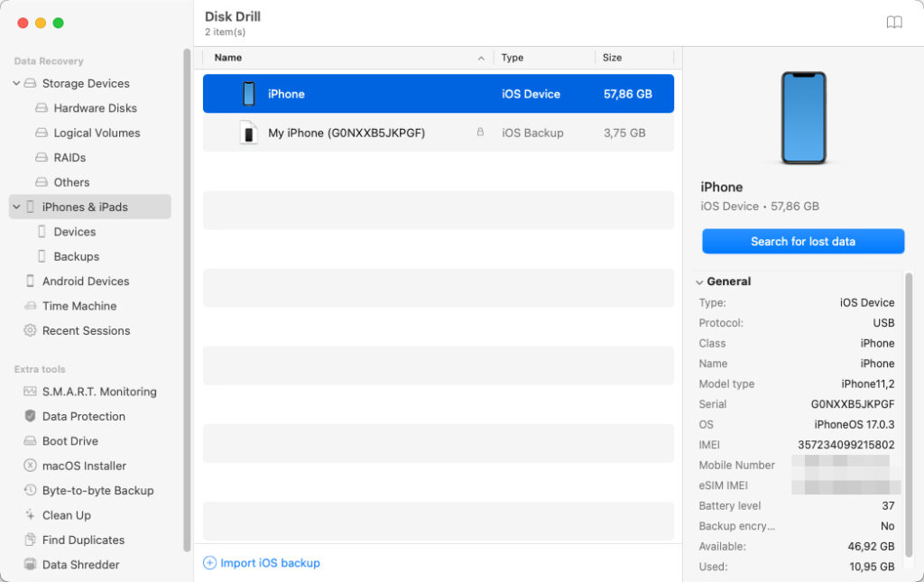The width and height of the screenshot is (924, 582).
Task: Click the blue iPhone icon in selected row
Action: [x=249, y=94]
